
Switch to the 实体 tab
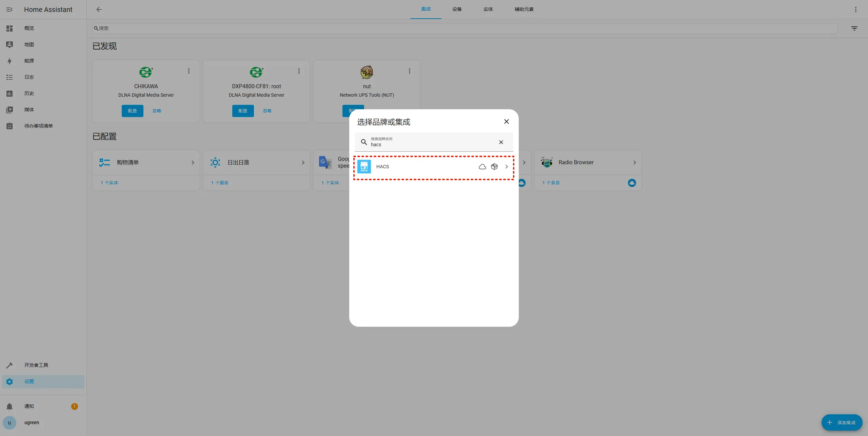tap(488, 9)
